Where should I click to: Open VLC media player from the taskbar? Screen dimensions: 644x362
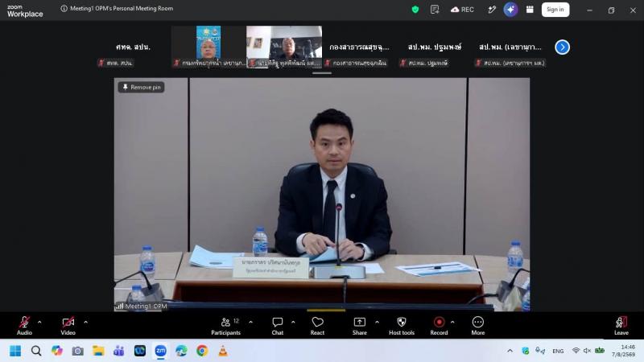click(223, 351)
